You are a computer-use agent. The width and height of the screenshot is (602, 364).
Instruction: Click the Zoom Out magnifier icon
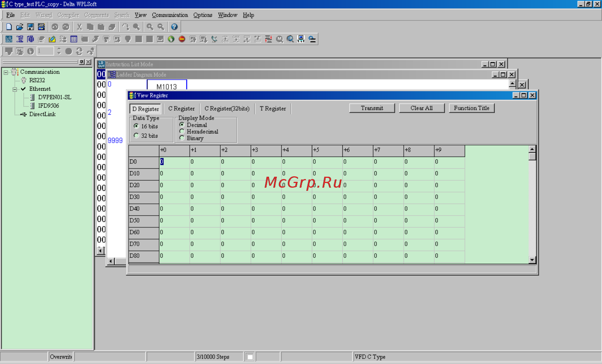click(161, 27)
